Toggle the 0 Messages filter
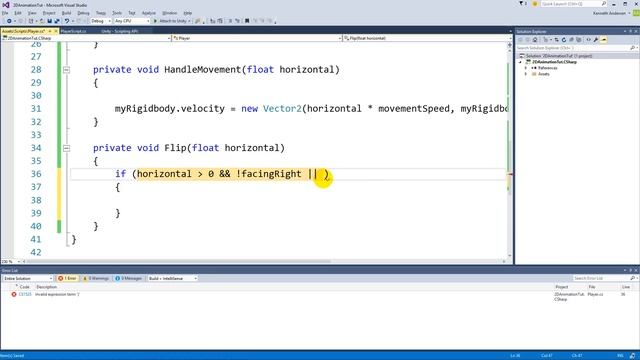The image size is (640, 360). [x=129, y=278]
